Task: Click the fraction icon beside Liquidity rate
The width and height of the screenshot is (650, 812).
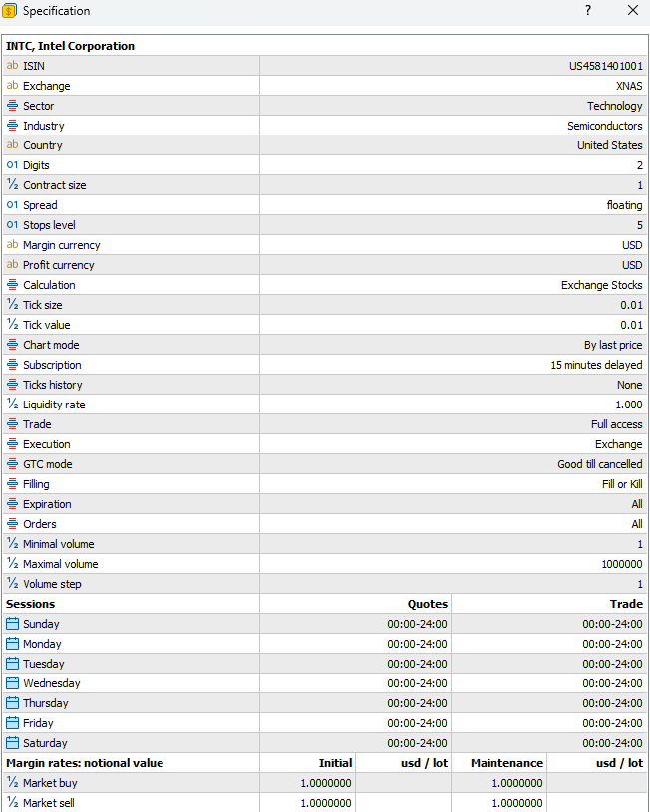Action: [12, 405]
